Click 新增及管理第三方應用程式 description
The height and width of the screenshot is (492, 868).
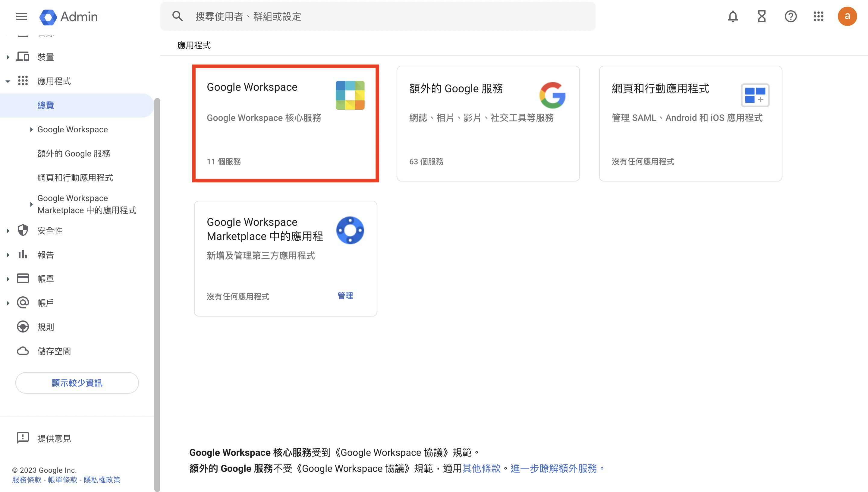(x=261, y=255)
